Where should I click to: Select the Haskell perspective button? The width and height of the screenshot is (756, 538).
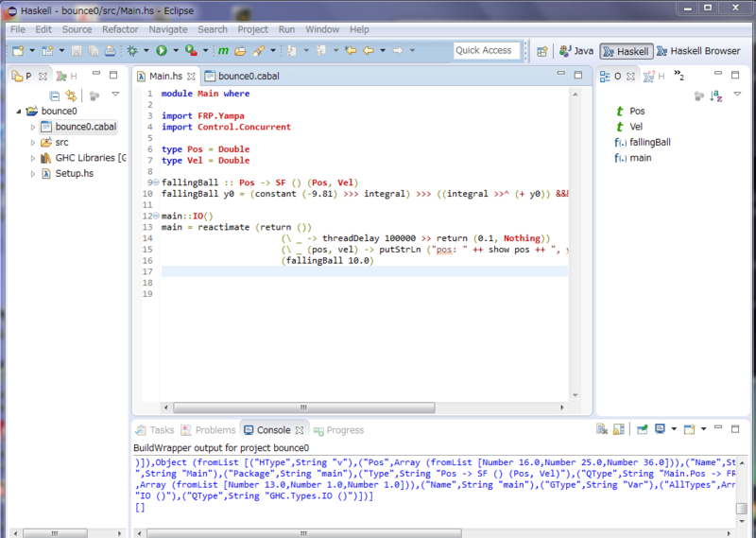627,51
